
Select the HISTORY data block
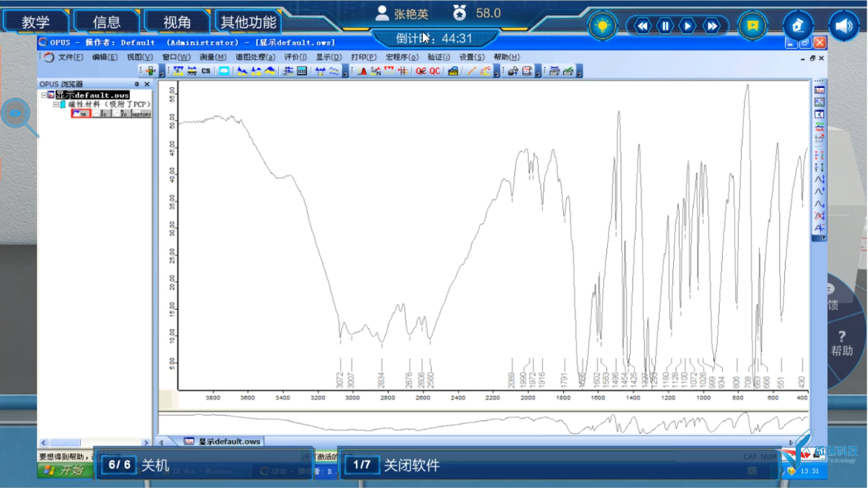[142, 114]
